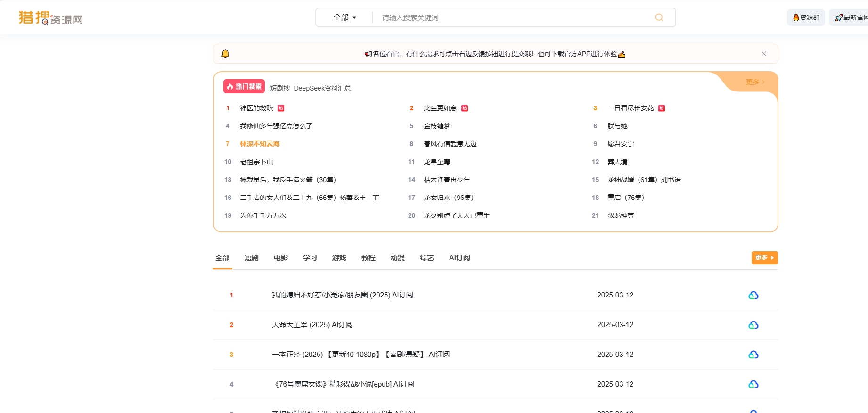The height and width of the screenshot is (413, 868).
Task: Open 更多 in the hot search panel
Action: coord(755,82)
